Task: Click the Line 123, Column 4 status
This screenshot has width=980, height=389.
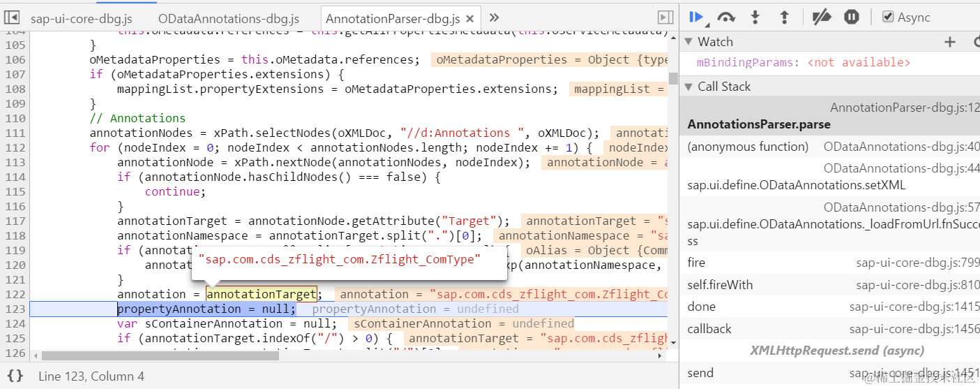Action: [x=91, y=376]
